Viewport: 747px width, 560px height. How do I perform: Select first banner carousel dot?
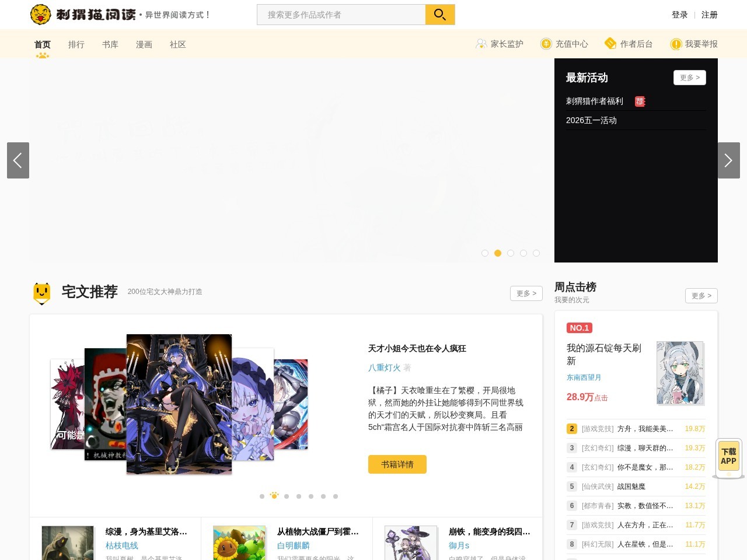click(x=485, y=253)
